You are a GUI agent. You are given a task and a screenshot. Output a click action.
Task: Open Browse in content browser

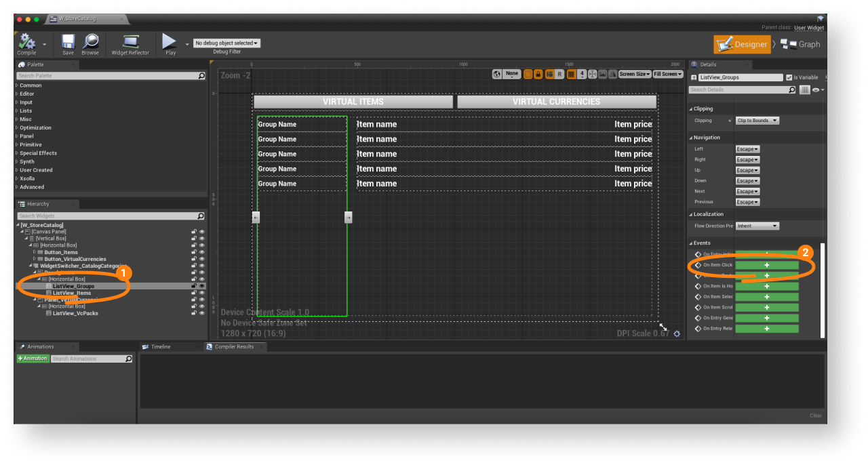click(90, 43)
